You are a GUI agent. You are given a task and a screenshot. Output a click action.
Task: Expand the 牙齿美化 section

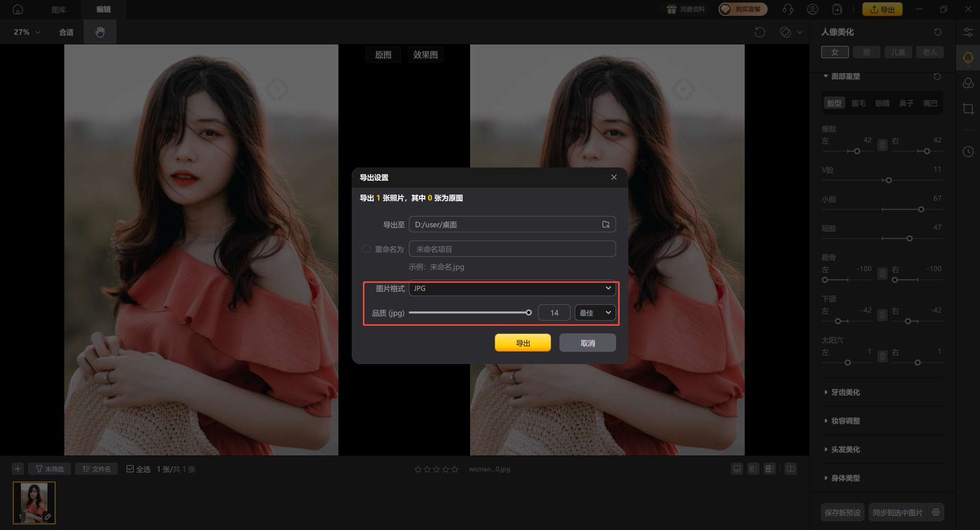tap(845, 392)
